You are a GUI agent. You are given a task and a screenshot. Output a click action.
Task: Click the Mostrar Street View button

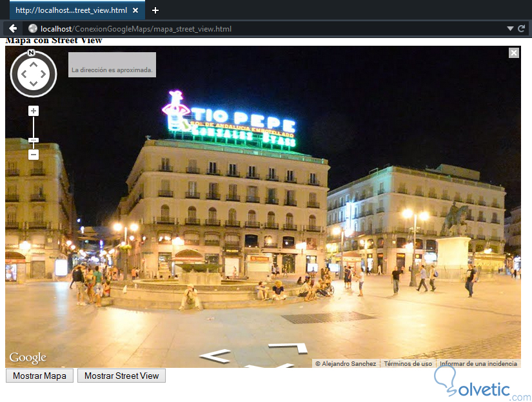(121, 376)
